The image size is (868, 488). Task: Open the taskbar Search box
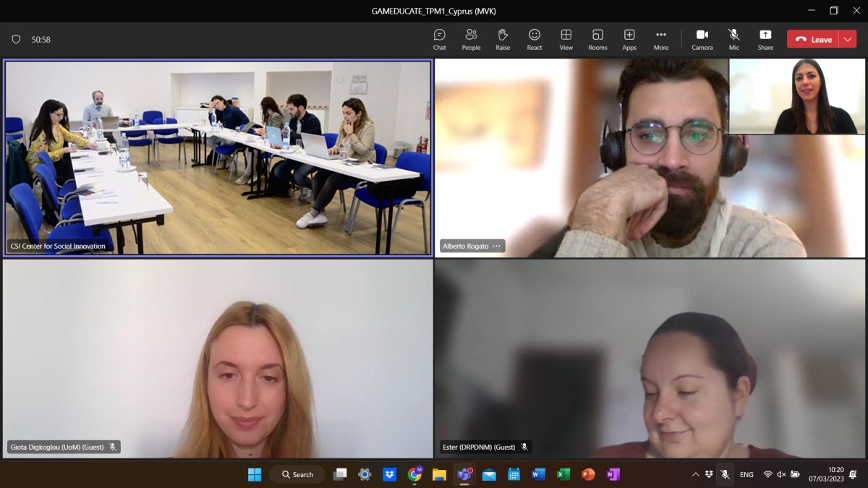tap(297, 474)
